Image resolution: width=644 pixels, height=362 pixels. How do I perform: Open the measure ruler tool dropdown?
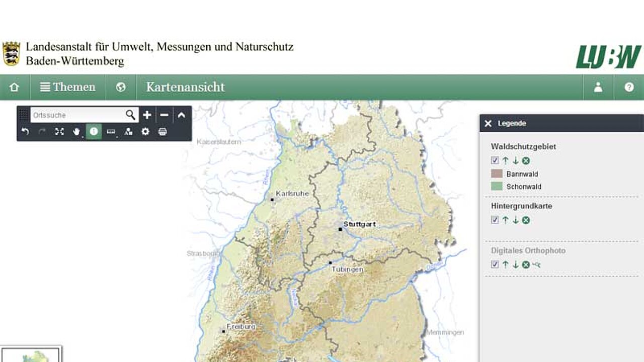[x=111, y=132]
